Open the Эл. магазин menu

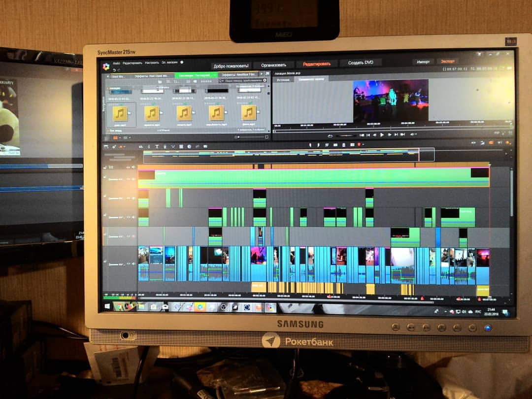(x=169, y=63)
